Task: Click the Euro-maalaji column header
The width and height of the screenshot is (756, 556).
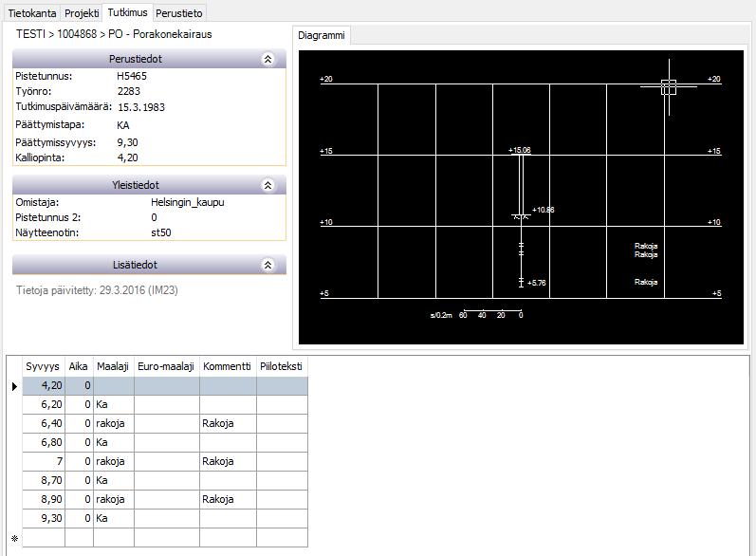Action: pos(166,366)
